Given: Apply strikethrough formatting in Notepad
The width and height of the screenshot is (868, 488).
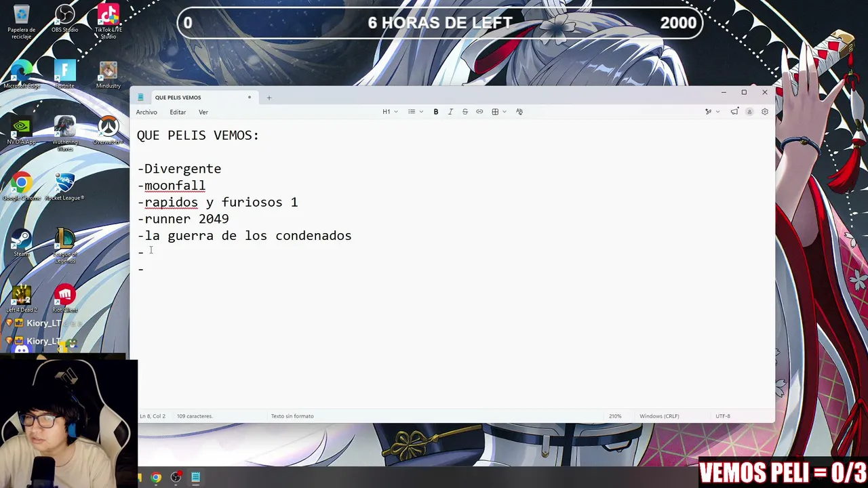Looking at the screenshot, I should click(x=465, y=112).
